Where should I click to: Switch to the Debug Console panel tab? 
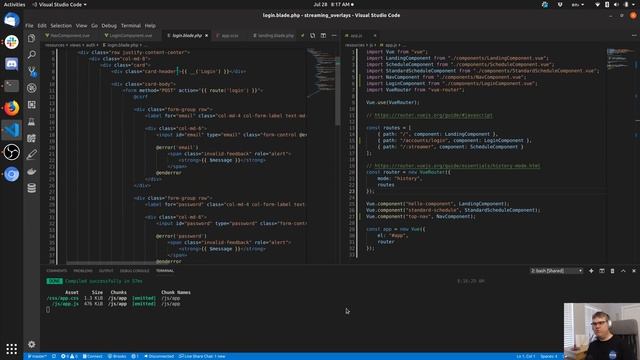[x=134, y=271]
